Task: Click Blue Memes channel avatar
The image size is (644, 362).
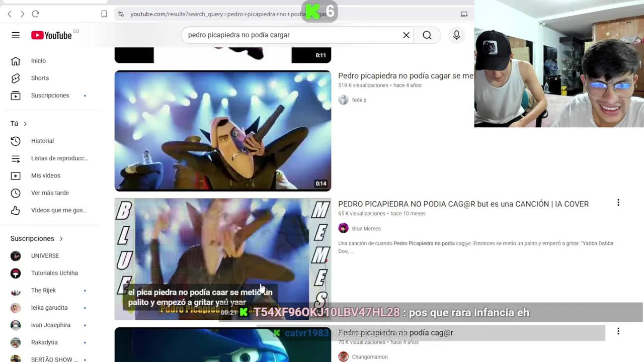Action: [343, 228]
